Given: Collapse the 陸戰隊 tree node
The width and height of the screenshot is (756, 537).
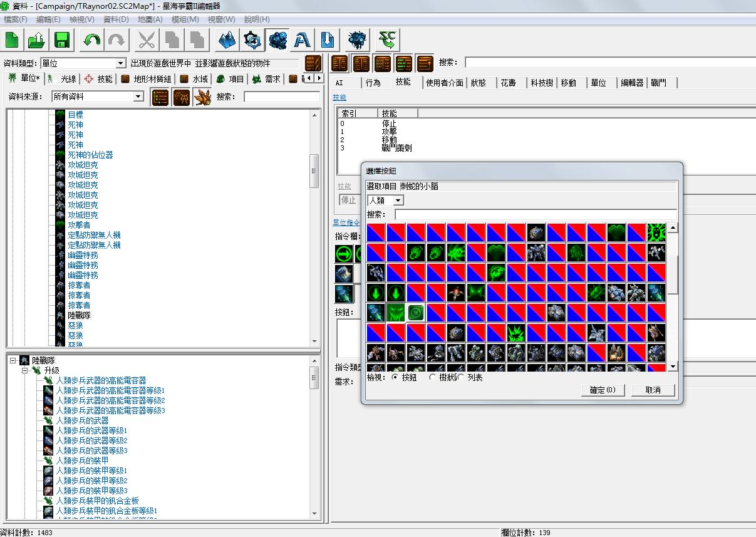Looking at the screenshot, I should click(13, 360).
